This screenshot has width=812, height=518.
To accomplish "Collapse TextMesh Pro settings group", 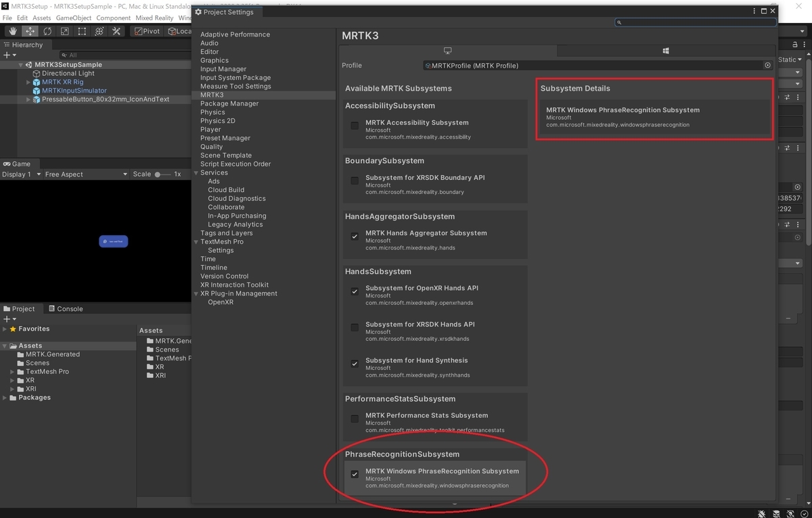I will [x=196, y=242].
